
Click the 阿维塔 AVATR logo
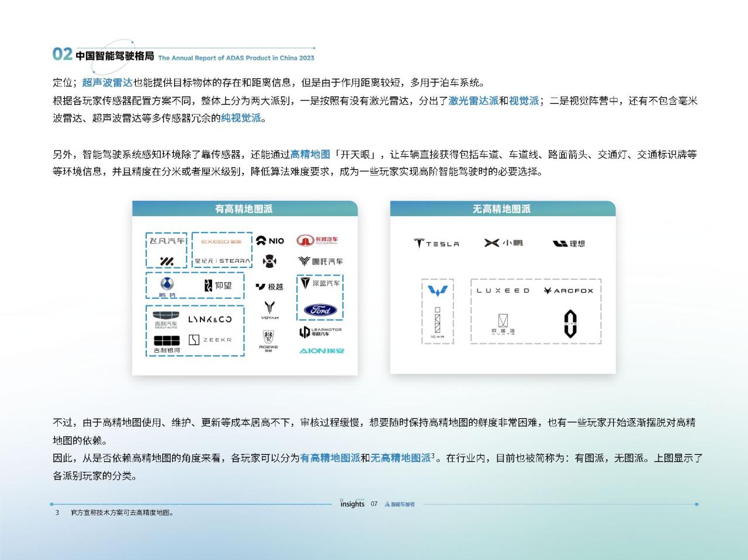(503, 324)
